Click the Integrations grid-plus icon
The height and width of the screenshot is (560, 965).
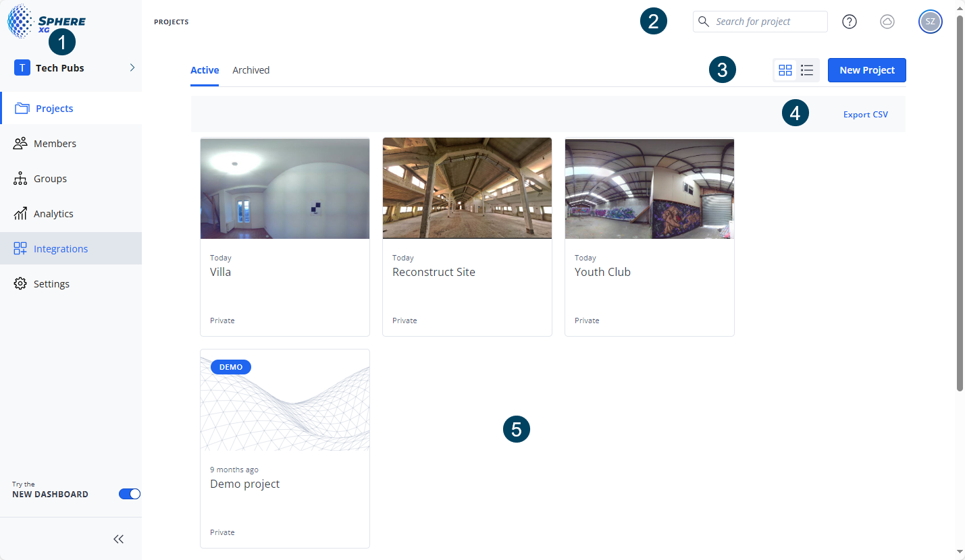click(21, 249)
